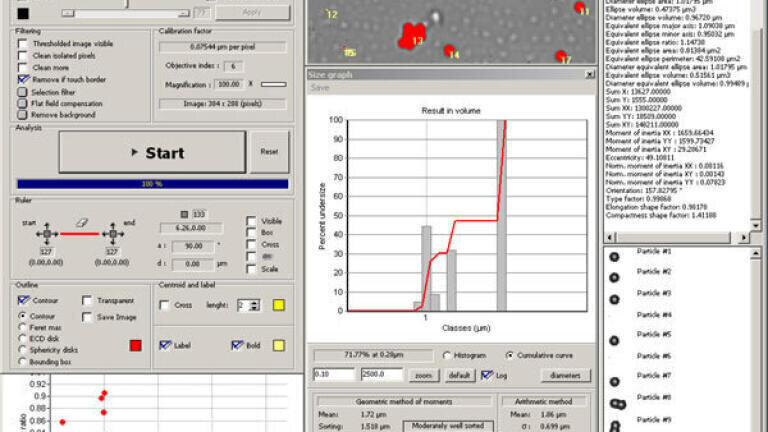Screen dimensions: 768x432
Task: Enable the centroid Cross checkbox
Action: tap(165, 305)
